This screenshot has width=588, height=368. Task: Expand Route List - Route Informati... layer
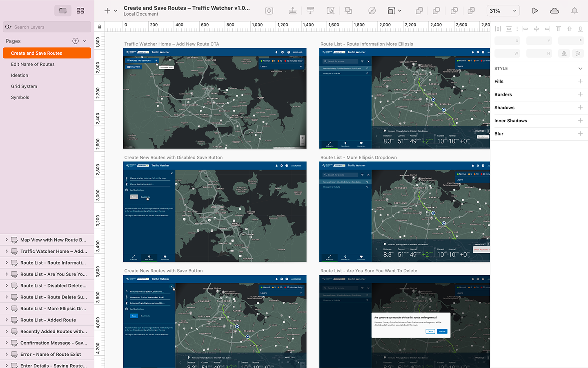(x=7, y=263)
